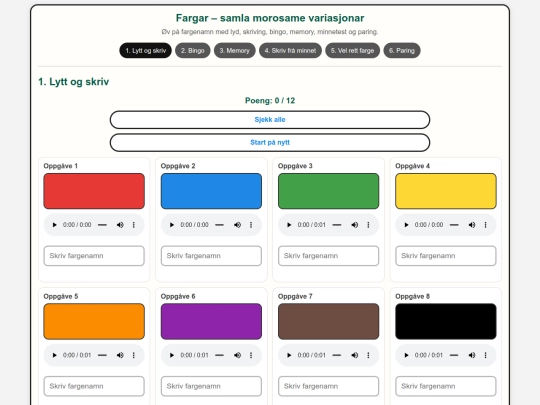Mute the Oppgåve 7 audio player
This screenshot has height=405, width=540.
point(354,355)
